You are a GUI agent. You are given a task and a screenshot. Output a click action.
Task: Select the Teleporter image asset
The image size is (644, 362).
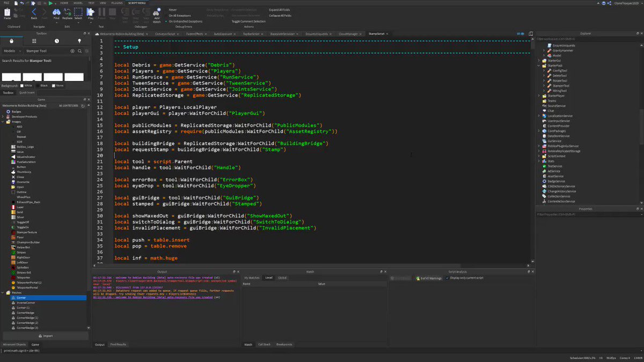(x=25, y=277)
